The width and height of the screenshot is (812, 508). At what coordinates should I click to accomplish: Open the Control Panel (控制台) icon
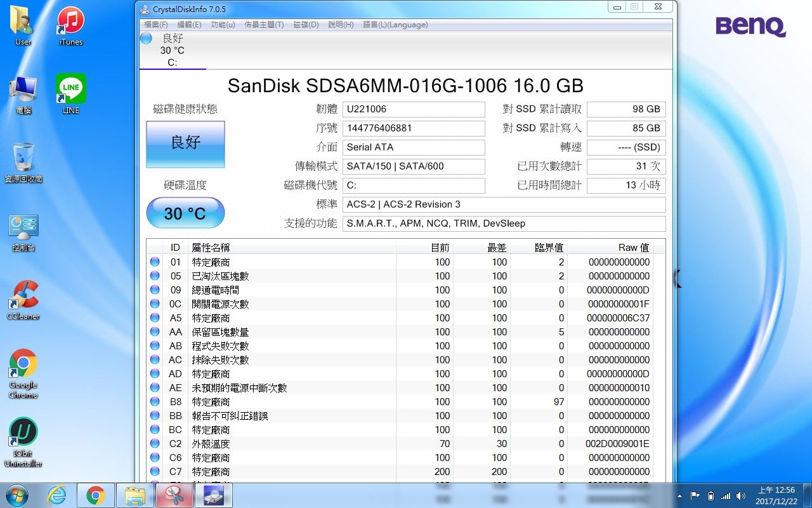23,232
